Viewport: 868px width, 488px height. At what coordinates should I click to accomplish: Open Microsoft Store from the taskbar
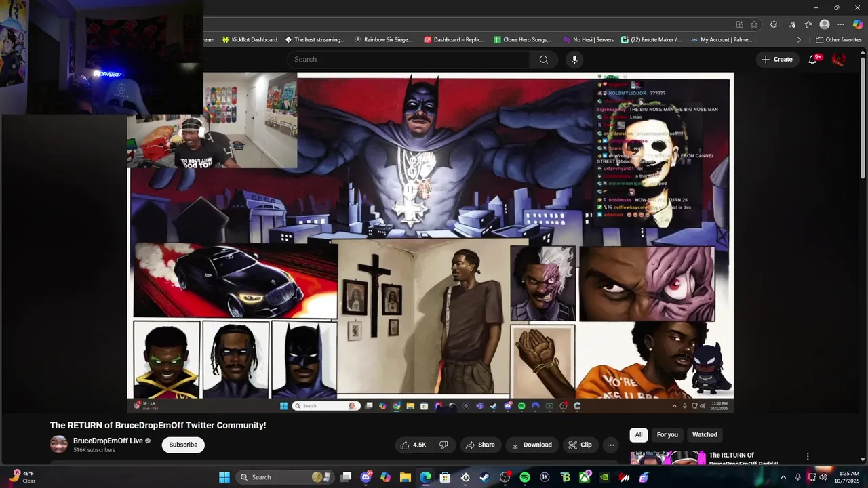tap(446, 477)
